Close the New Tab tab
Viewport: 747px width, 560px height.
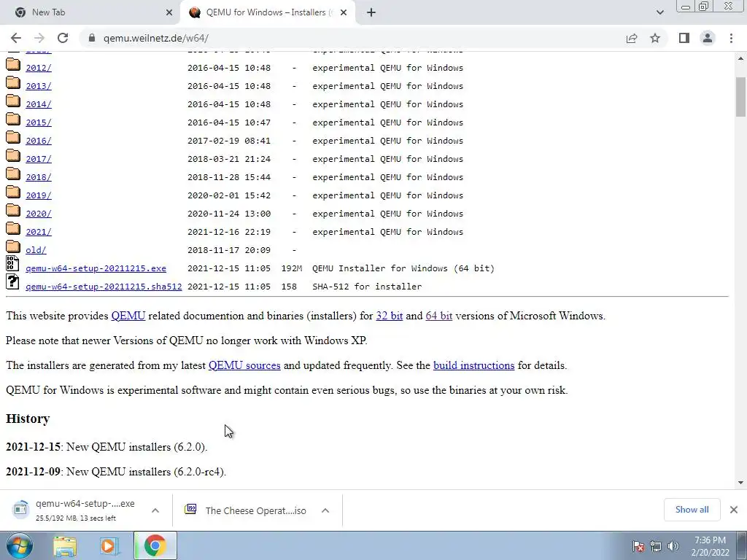[169, 12]
